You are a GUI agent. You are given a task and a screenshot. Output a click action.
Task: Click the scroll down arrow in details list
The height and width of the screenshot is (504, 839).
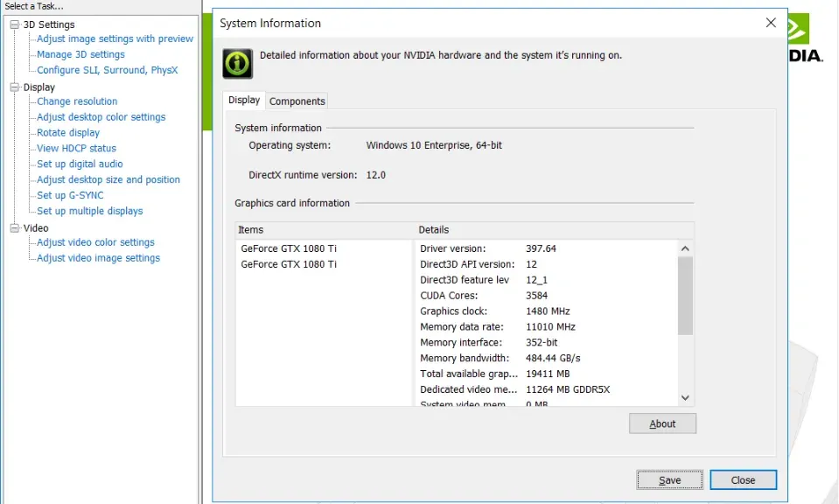pyautogui.click(x=685, y=397)
